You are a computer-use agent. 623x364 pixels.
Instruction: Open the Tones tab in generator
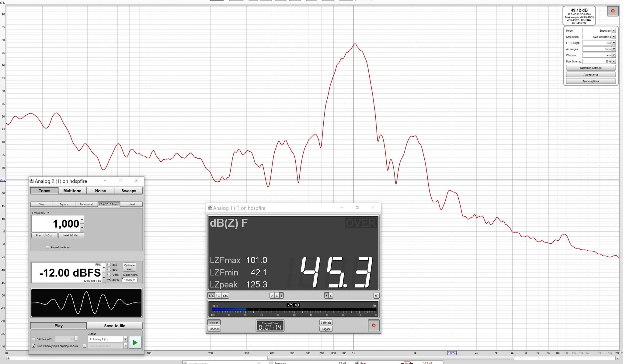click(x=44, y=191)
